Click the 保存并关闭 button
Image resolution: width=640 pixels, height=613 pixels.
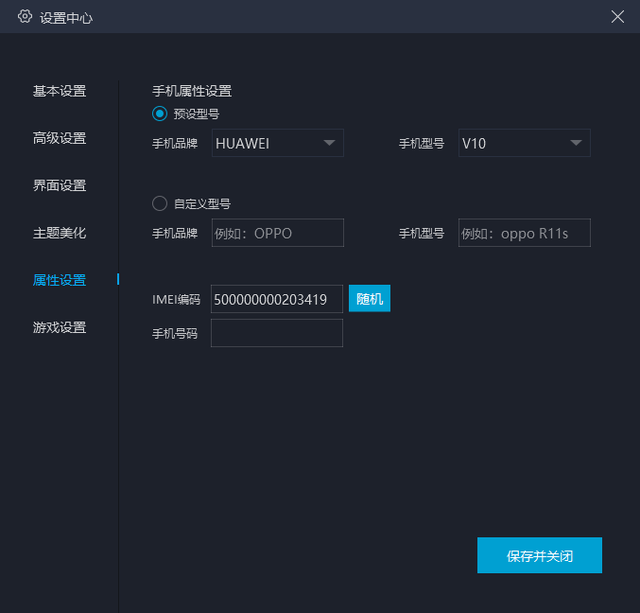pyautogui.click(x=539, y=555)
